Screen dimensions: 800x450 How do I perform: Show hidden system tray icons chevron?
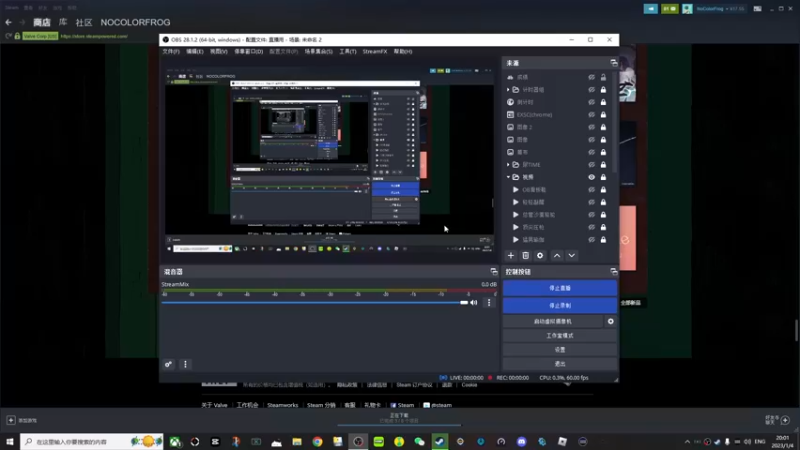click(x=687, y=442)
